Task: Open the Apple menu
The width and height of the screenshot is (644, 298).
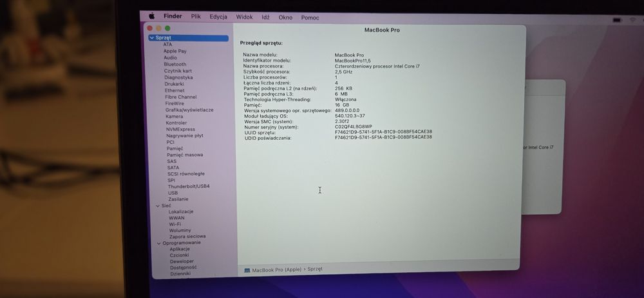Action: [x=151, y=16]
